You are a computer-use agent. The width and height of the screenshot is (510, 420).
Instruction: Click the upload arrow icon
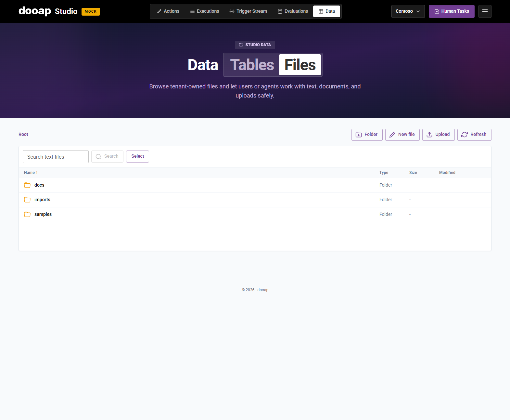tap(429, 135)
